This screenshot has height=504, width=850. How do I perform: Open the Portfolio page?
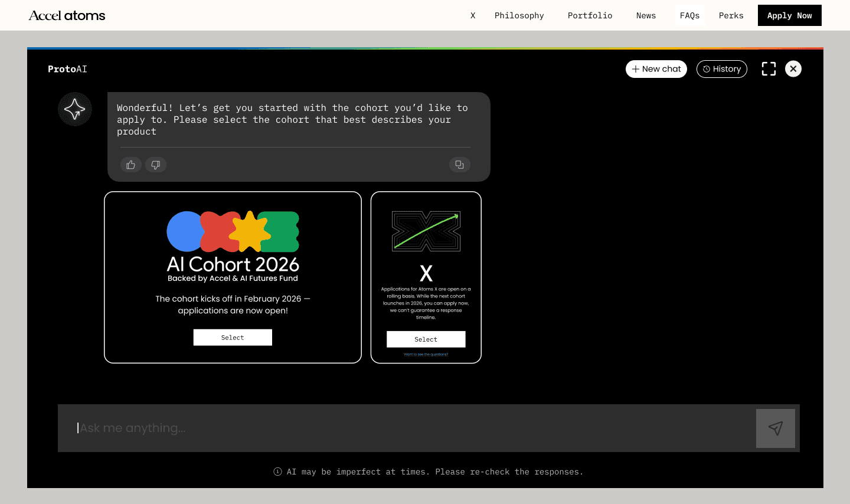click(x=590, y=15)
